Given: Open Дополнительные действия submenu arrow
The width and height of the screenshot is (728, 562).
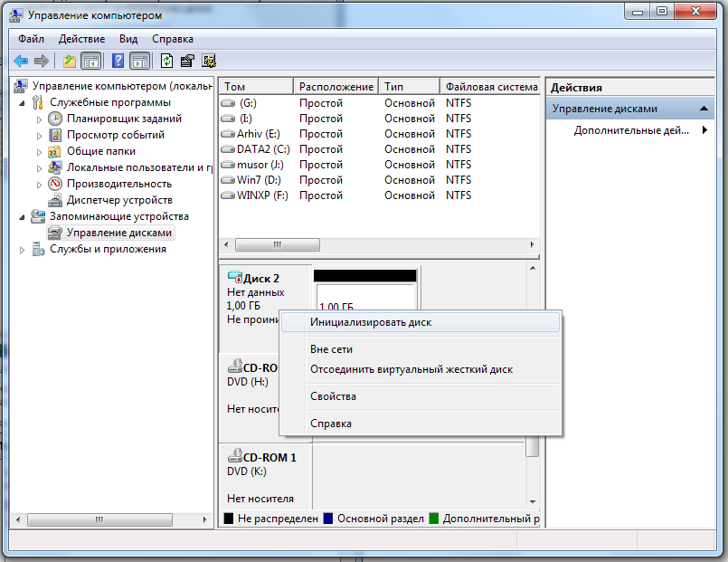Looking at the screenshot, I should (x=704, y=130).
